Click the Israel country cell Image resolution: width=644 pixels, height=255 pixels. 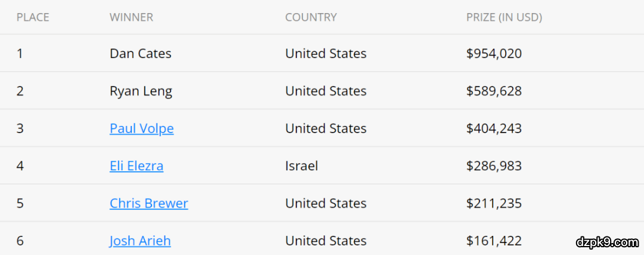click(x=301, y=166)
